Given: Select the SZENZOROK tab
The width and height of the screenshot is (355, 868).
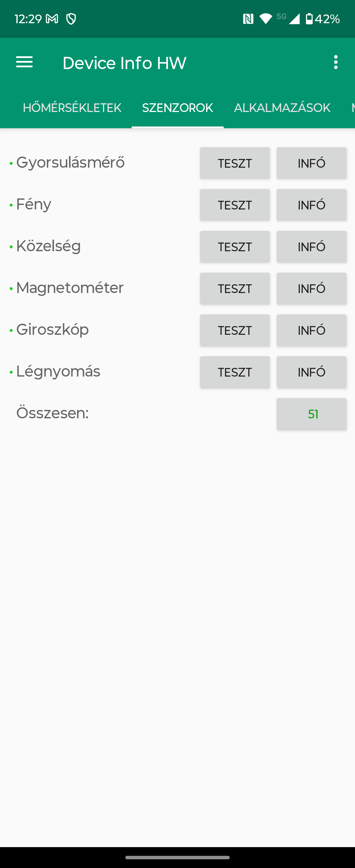Looking at the screenshot, I should coord(178,108).
